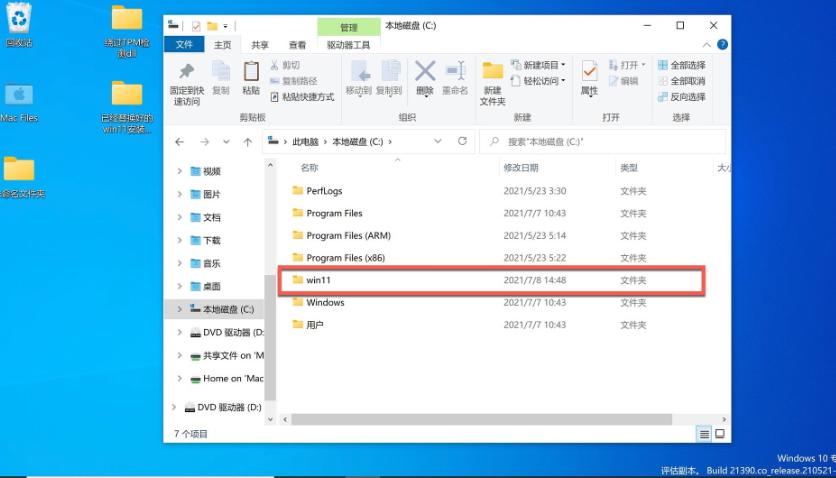The width and height of the screenshot is (836, 478).
Task: Open the View (查看) ribbon tab
Action: tap(297, 45)
